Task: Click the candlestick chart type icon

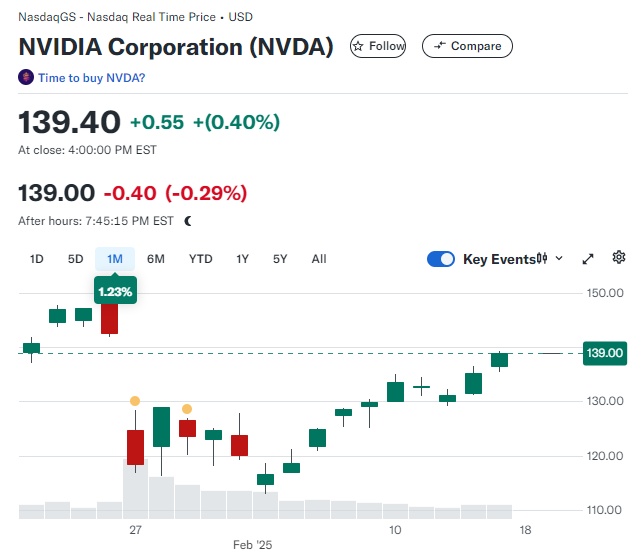Action: pos(542,259)
